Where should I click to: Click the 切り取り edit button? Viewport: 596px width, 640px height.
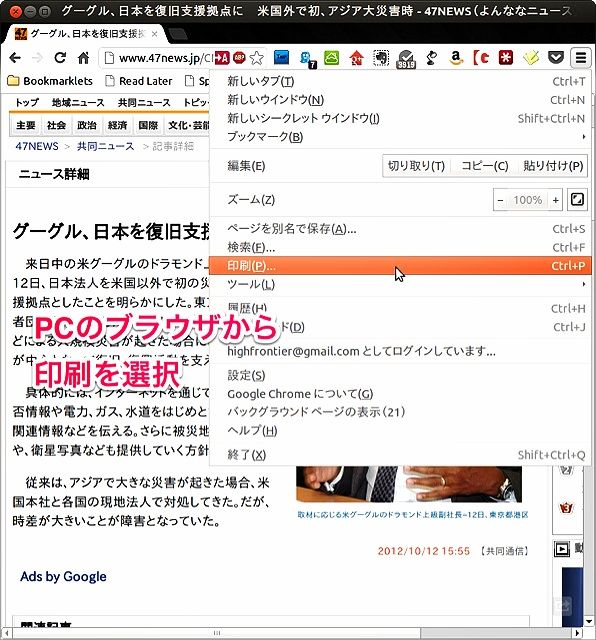(x=416, y=166)
